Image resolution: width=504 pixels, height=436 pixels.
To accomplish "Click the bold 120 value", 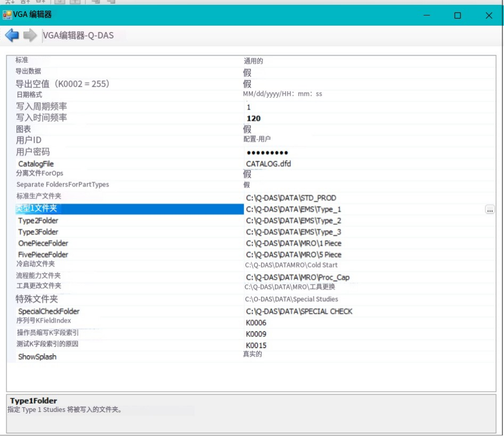I will point(254,119).
